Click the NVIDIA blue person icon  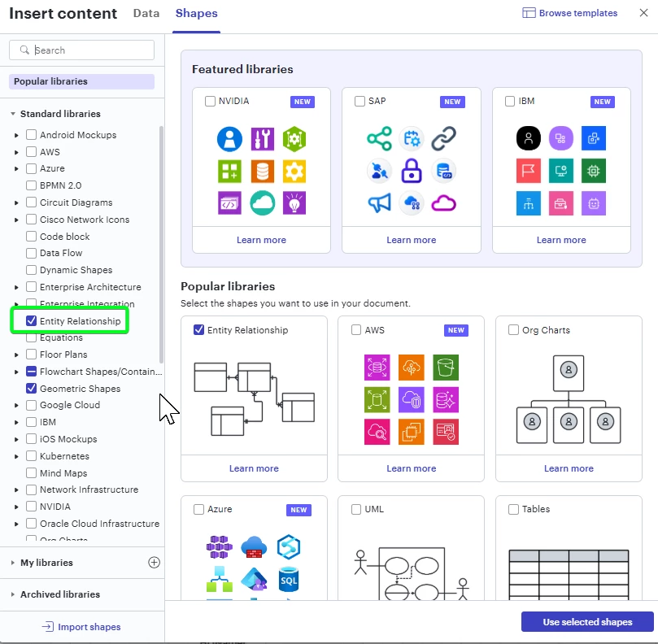click(229, 139)
